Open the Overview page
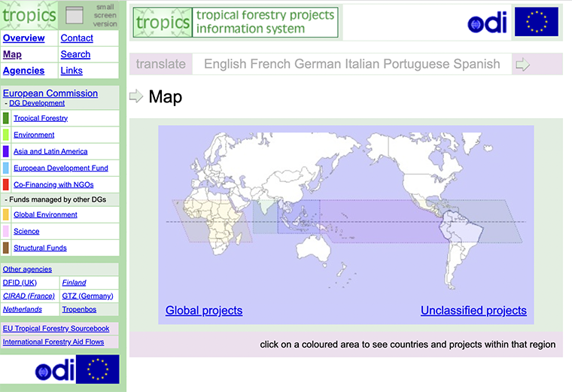572x392 pixels. [24, 38]
